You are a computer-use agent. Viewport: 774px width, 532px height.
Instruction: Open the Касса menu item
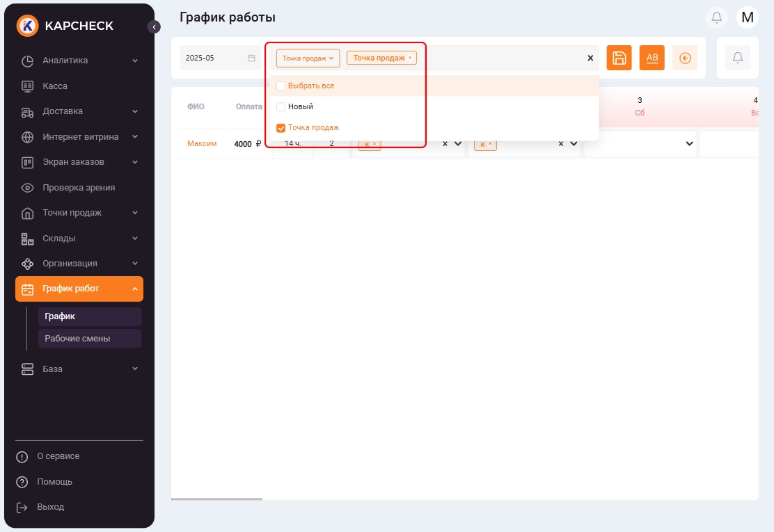55,86
